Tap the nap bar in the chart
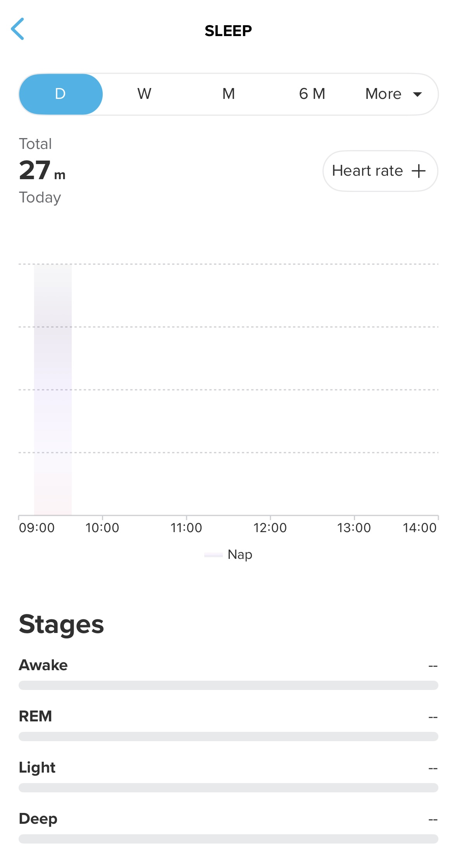Viewport: 457px width, 868px height. click(x=53, y=389)
